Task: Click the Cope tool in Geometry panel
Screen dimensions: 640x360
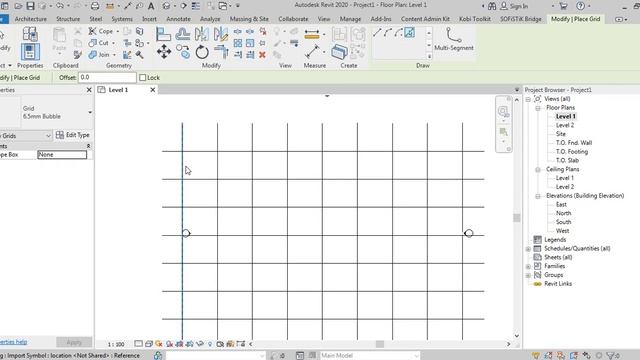Action: coord(101,31)
